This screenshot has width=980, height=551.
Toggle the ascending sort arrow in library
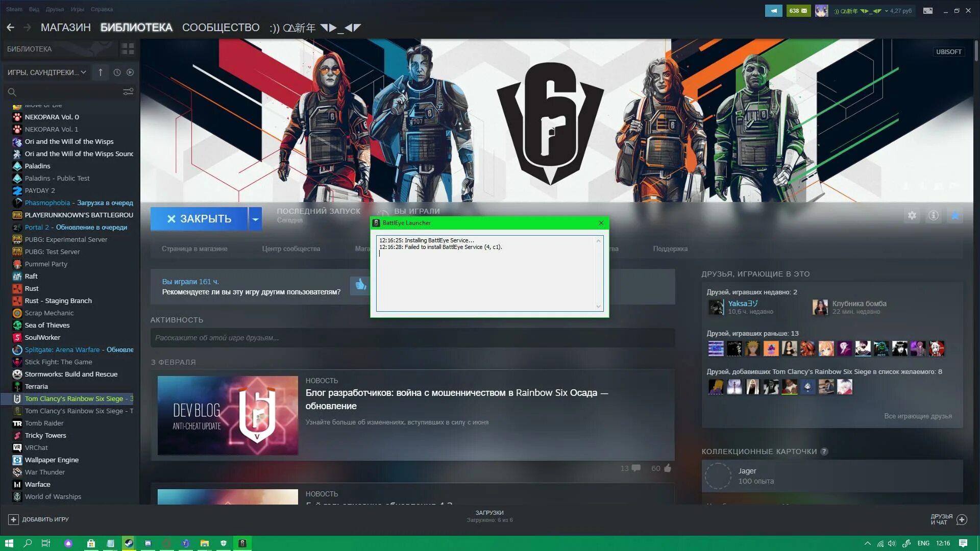[x=101, y=72]
